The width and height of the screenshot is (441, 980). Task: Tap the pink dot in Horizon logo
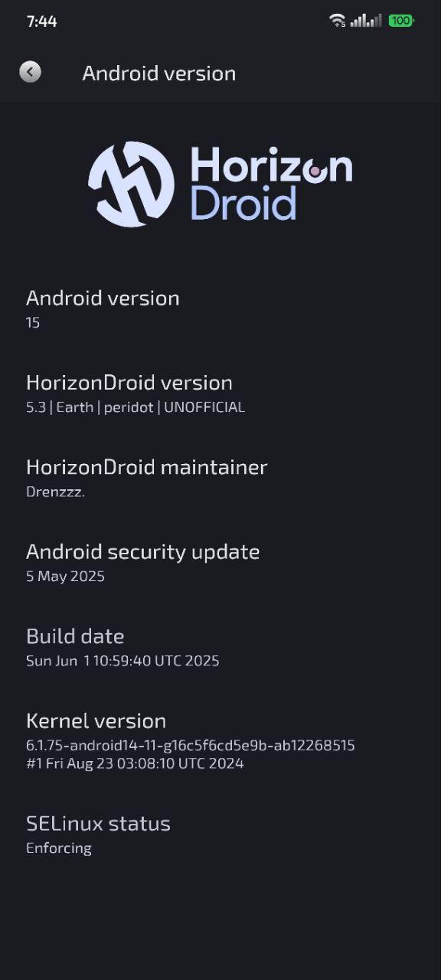[314, 172]
